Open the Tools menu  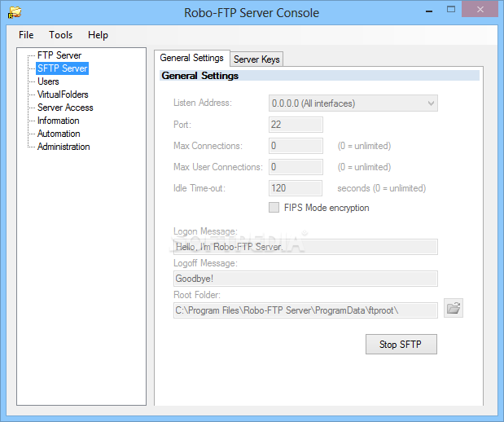[x=61, y=35]
